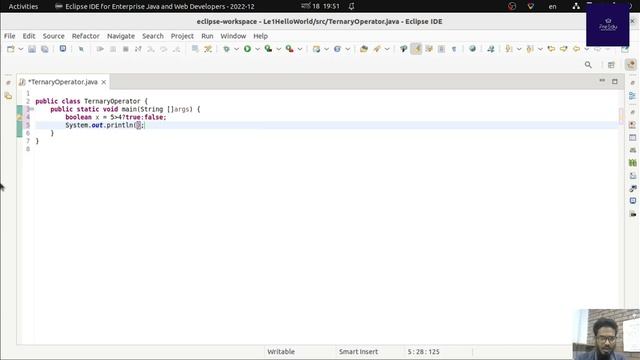Click the magnifier Access Commands search
The height and width of the screenshot is (360, 640).
click(x=588, y=65)
